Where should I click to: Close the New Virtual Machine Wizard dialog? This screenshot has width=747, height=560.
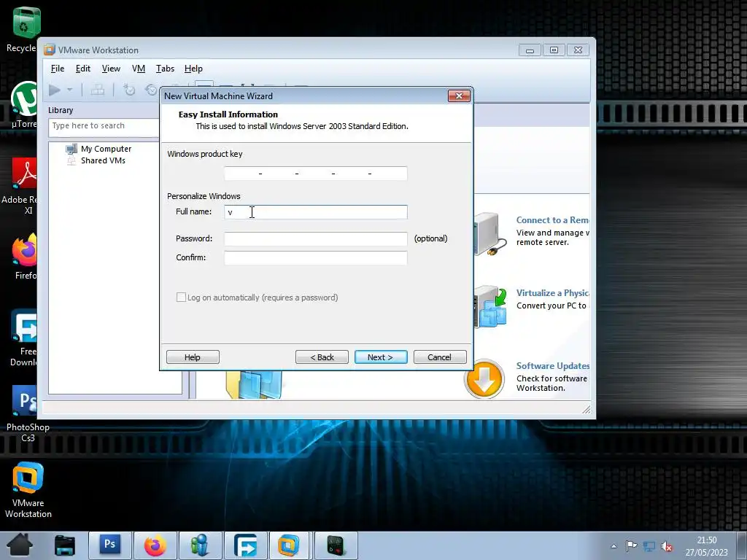459,96
